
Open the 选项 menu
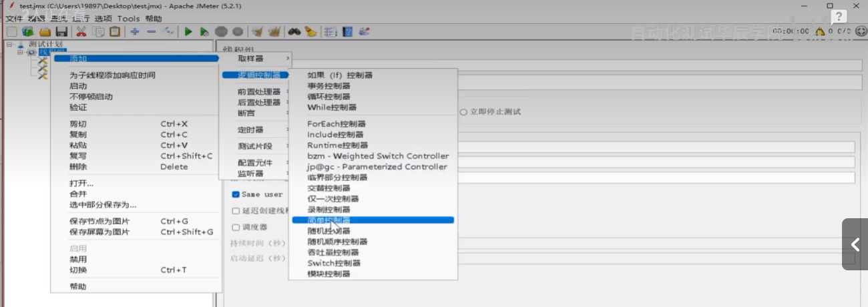103,19
